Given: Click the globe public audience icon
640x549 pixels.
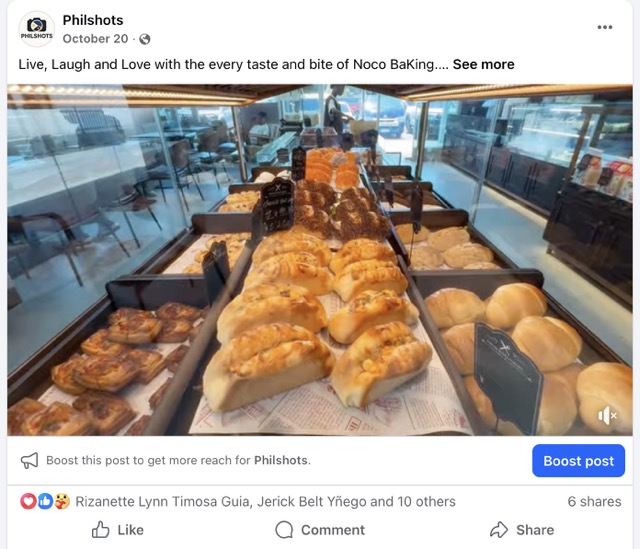Looking at the screenshot, I should 145,39.
